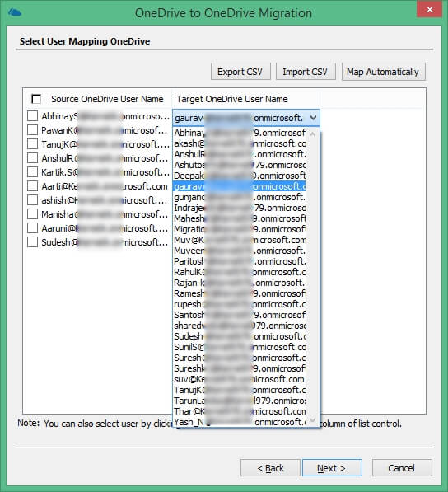Choose Suresh@ entry in the dropdown list
Screen dimensions: 448x492
coord(240,358)
